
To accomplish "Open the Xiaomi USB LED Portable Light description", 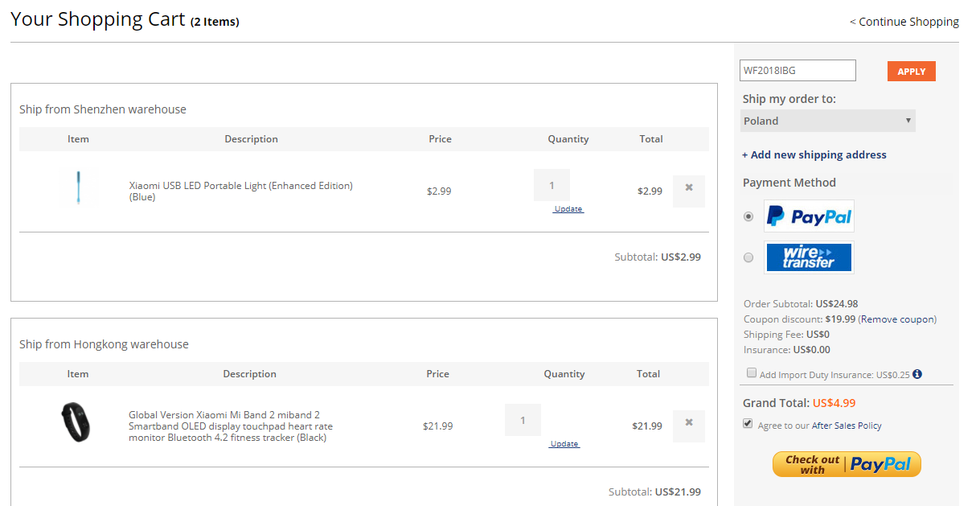I will point(241,191).
